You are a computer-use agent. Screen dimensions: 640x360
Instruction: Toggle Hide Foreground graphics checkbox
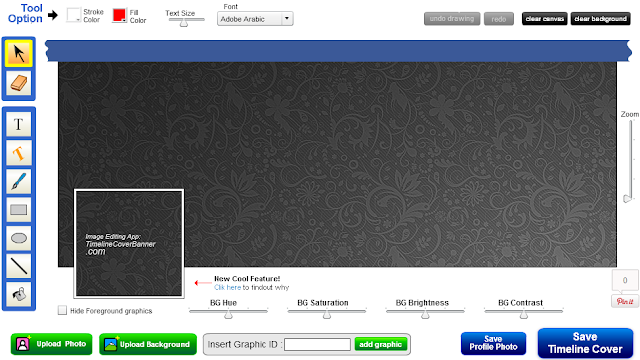[x=62, y=311]
